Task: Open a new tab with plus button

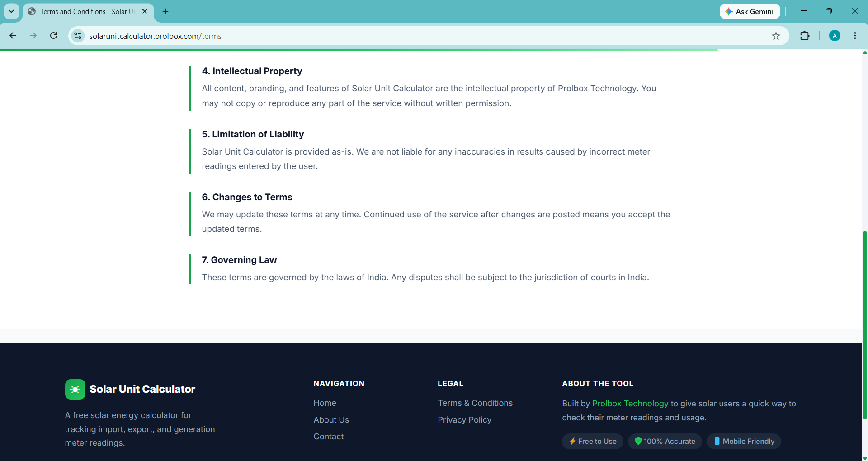Action: (x=165, y=11)
